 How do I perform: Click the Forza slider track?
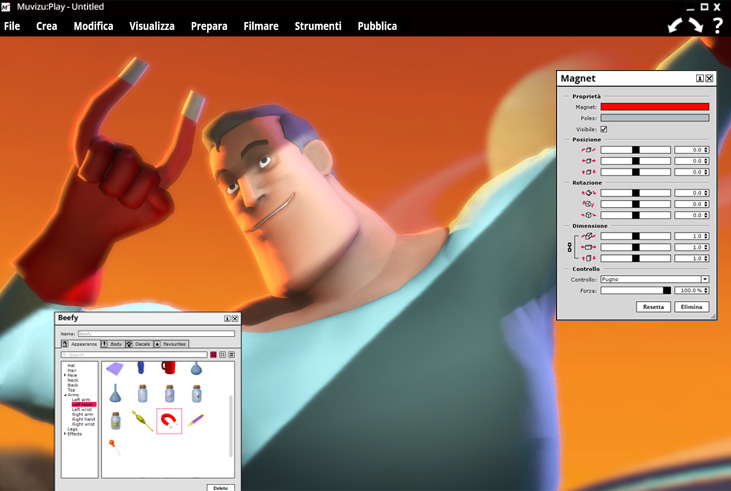(x=635, y=290)
